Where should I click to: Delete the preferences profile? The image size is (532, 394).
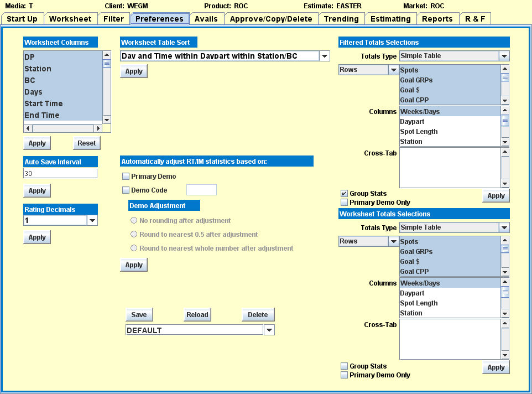pos(258,314)
